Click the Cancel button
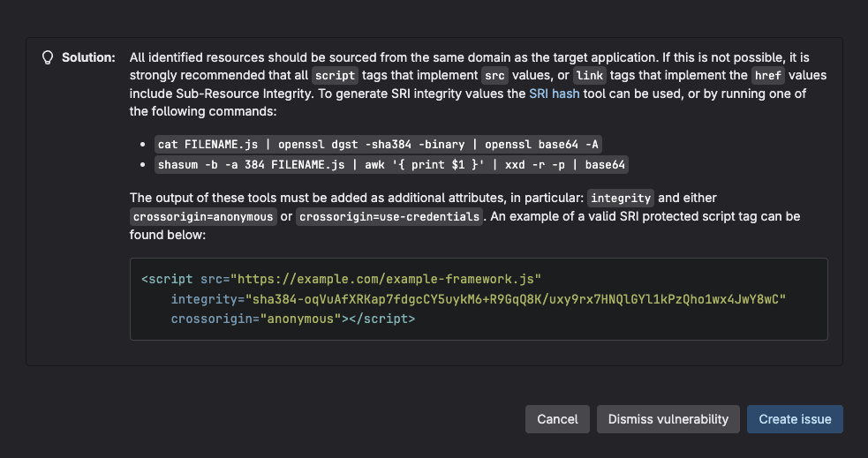868x458 pixels. tap(557, 419)
